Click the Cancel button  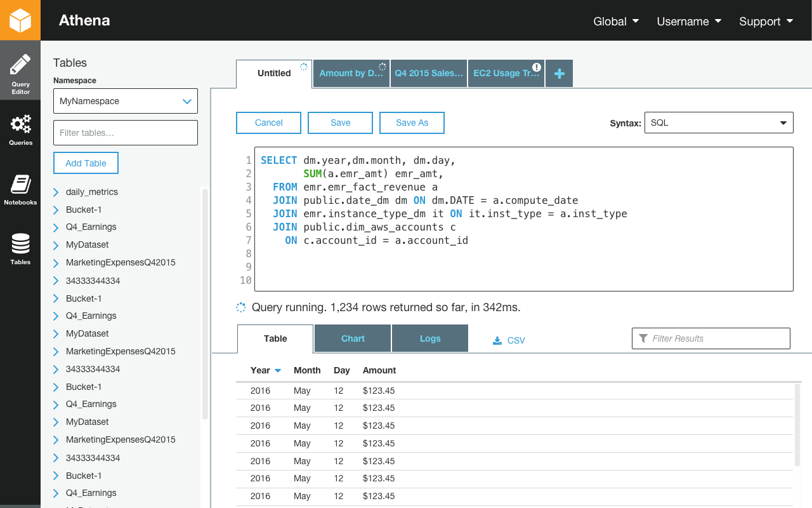click(x=269, y=123)
